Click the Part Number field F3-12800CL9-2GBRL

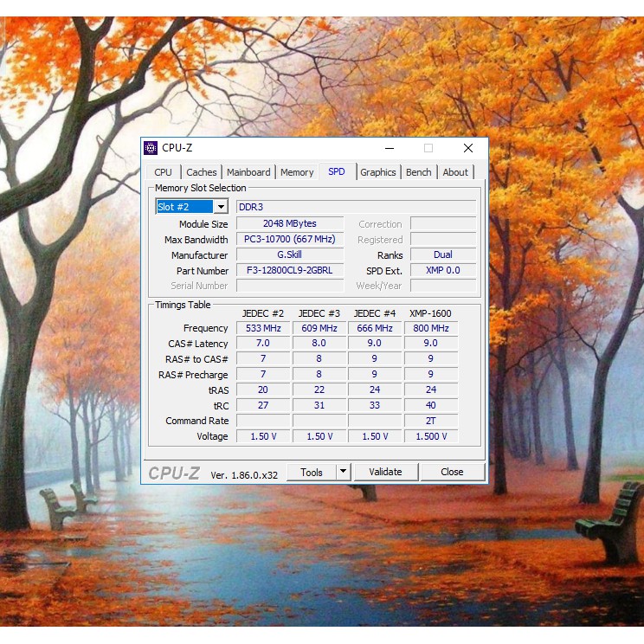pyautogui.click(x=289, y=271)
